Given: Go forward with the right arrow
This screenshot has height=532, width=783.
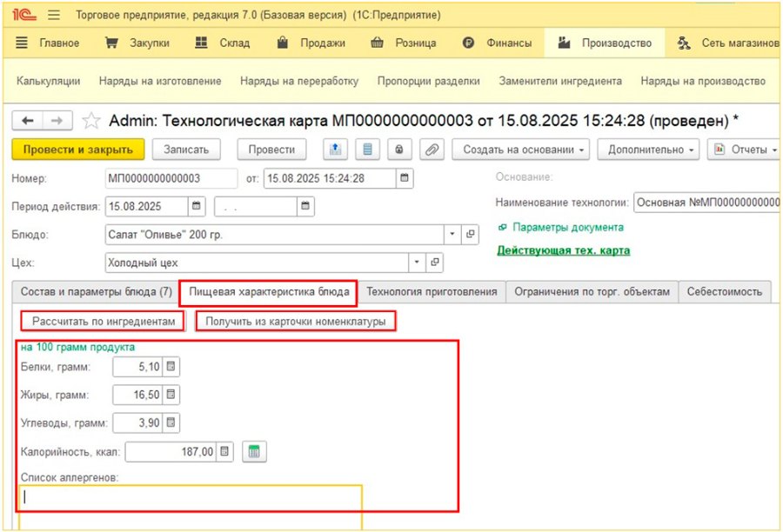Looking at the screenshot, I should [x=57, y=120].
